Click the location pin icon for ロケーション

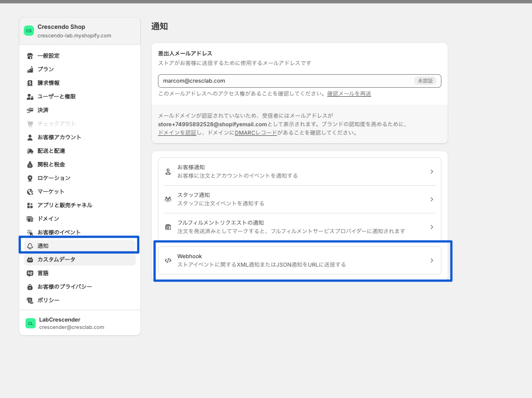coord(30,178)
